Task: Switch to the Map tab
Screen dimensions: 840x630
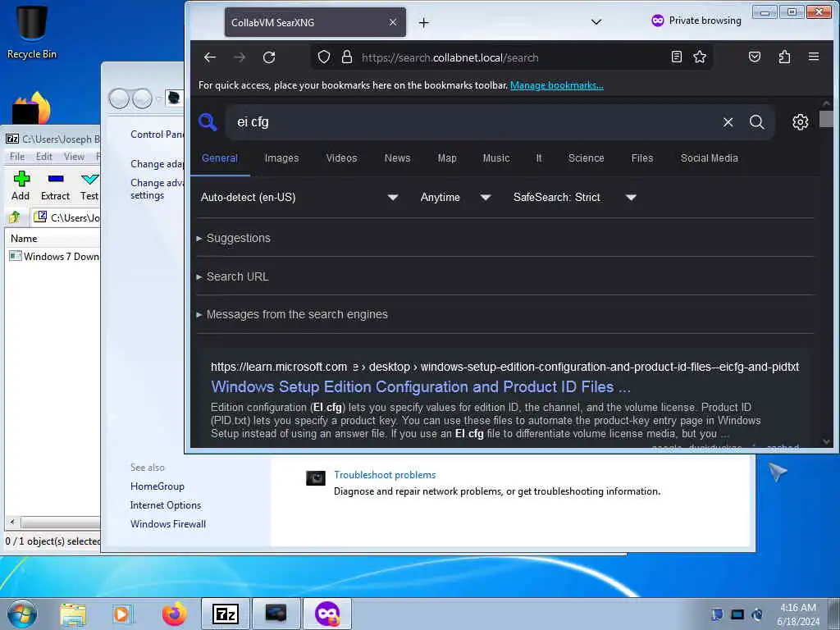Action: (x=447, y=158)
